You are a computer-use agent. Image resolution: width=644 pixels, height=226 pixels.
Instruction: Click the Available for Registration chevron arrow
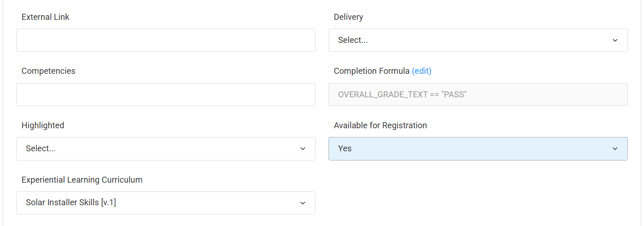point(615,149)
